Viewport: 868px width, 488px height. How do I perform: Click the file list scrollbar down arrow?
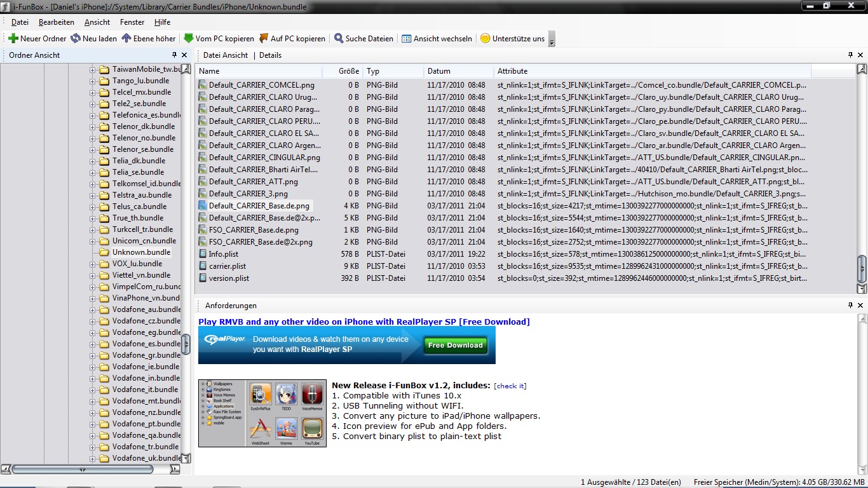[862, 289]
